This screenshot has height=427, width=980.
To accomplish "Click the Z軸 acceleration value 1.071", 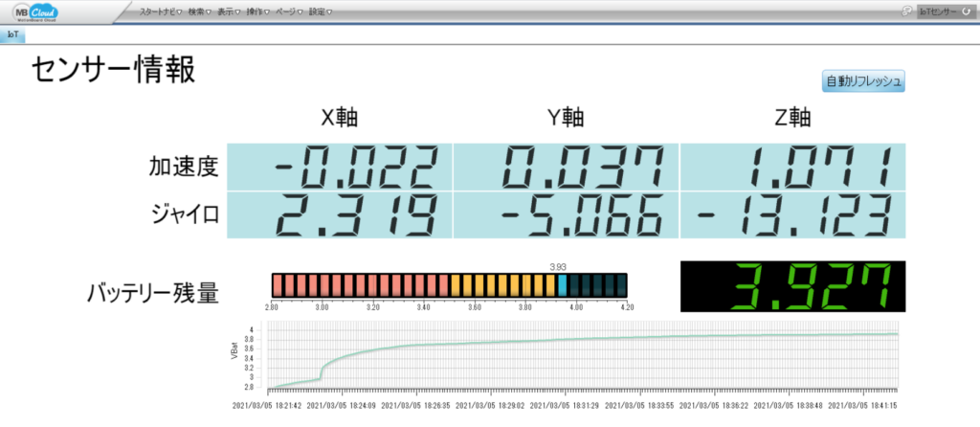I will (x=792, y=167).
